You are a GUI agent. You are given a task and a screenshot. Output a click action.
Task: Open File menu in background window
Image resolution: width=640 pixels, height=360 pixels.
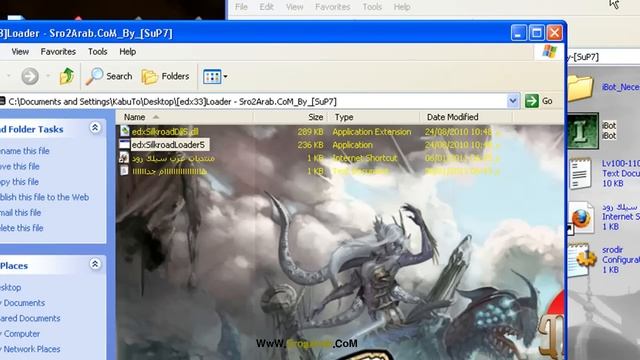click(241, 7)
